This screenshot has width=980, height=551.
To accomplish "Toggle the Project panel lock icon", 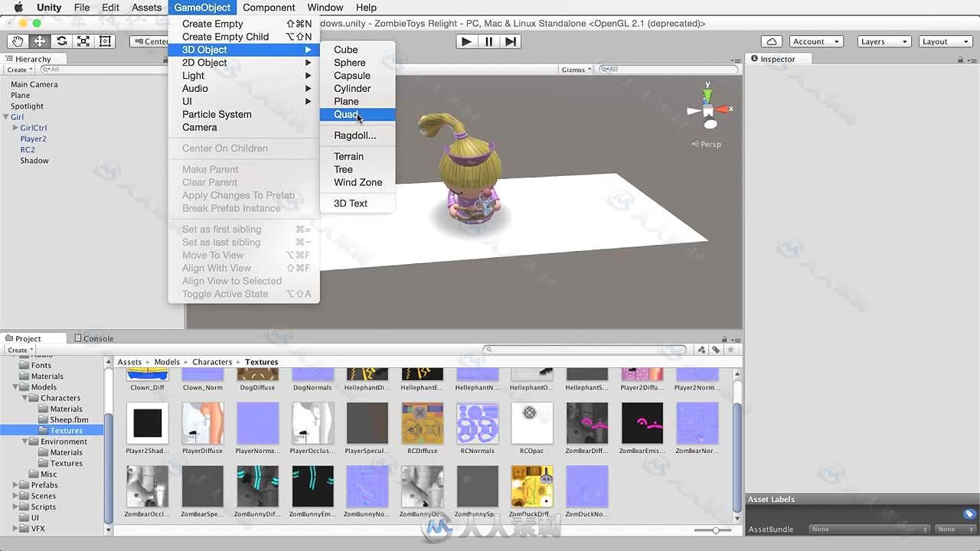I will pos(724,338).
